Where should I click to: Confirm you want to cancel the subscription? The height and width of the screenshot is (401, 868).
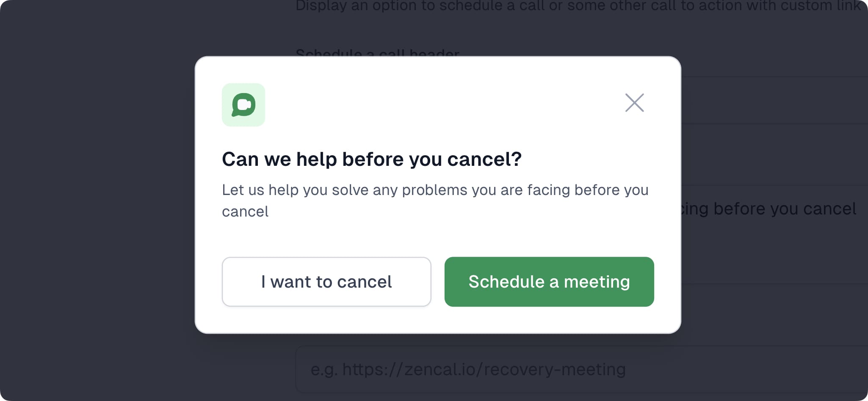tap(326, 281)
